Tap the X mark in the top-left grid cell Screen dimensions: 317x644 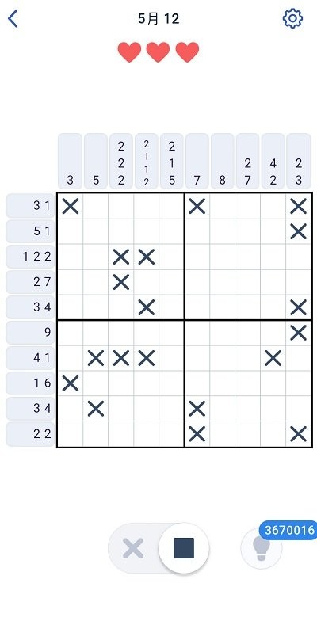point(71,206)
